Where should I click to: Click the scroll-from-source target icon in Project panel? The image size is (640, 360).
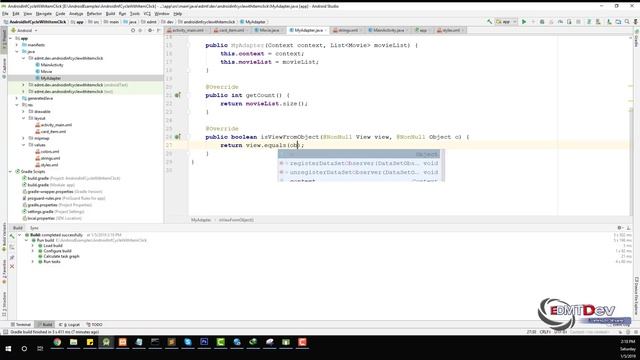[x=133, y=30]
